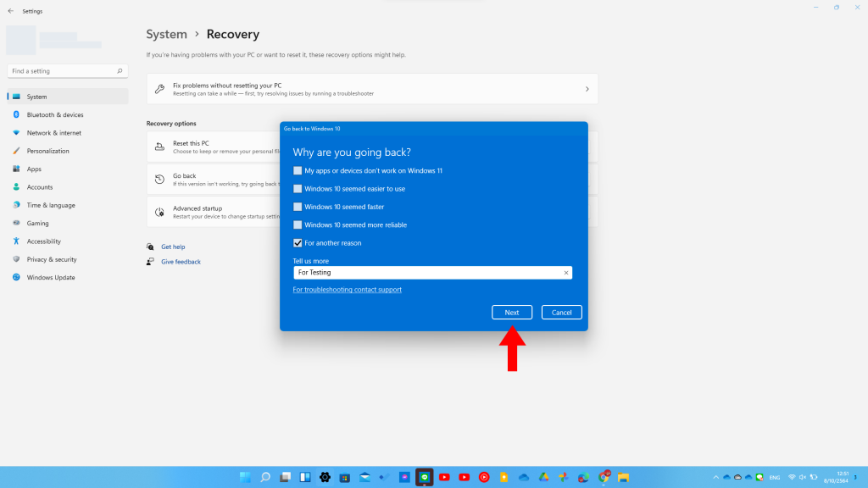The image size is (868, 488).
Task: Open Accessibility settings
Action: point(68,241)
